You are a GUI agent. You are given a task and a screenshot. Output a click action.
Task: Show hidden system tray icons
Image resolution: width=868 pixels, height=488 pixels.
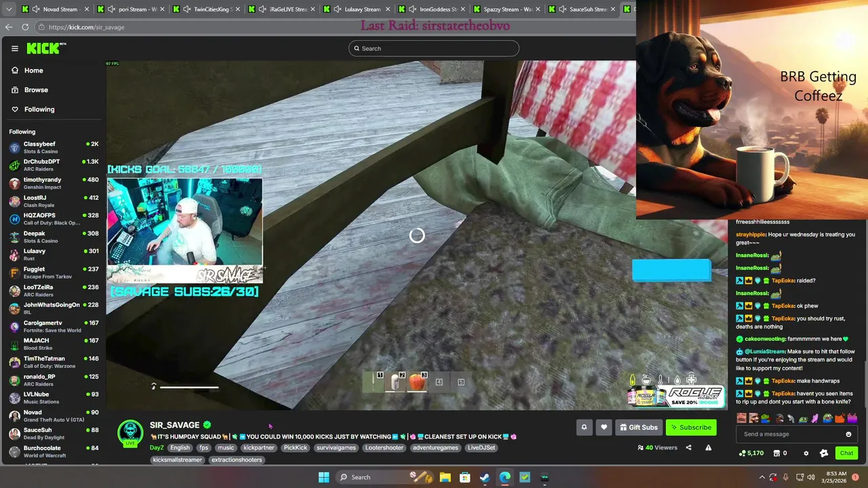tap(762, 477)
